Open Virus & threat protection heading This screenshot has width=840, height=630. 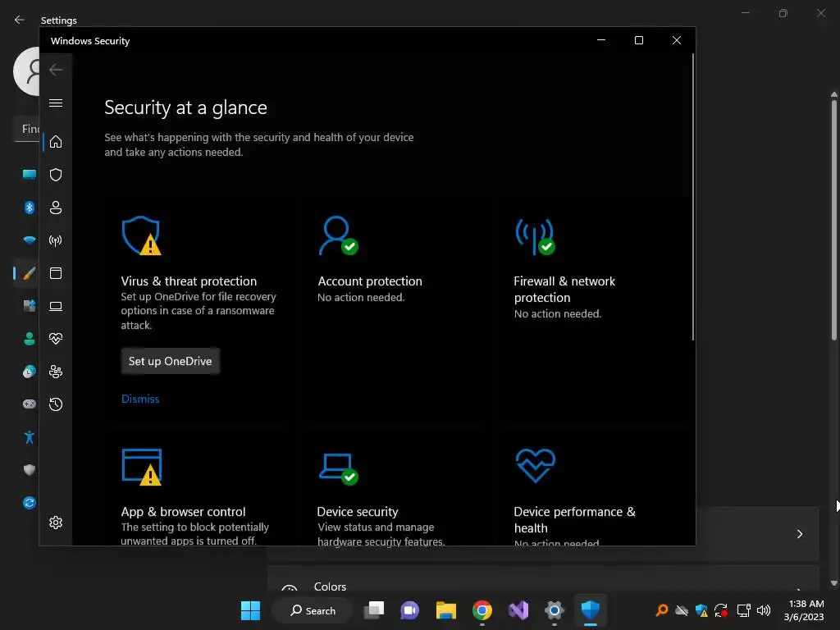(189, 281)
